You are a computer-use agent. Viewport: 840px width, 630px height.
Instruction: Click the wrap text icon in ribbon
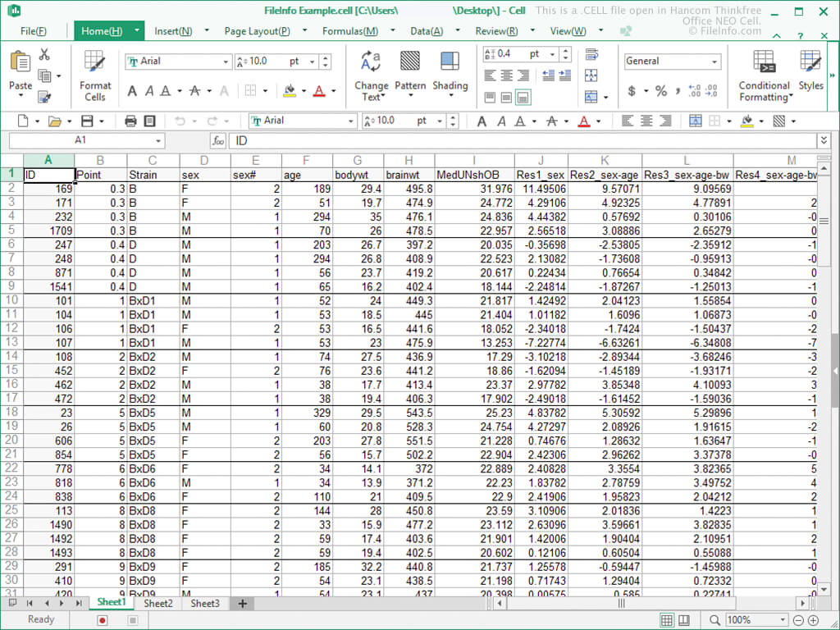pos(591,54)
